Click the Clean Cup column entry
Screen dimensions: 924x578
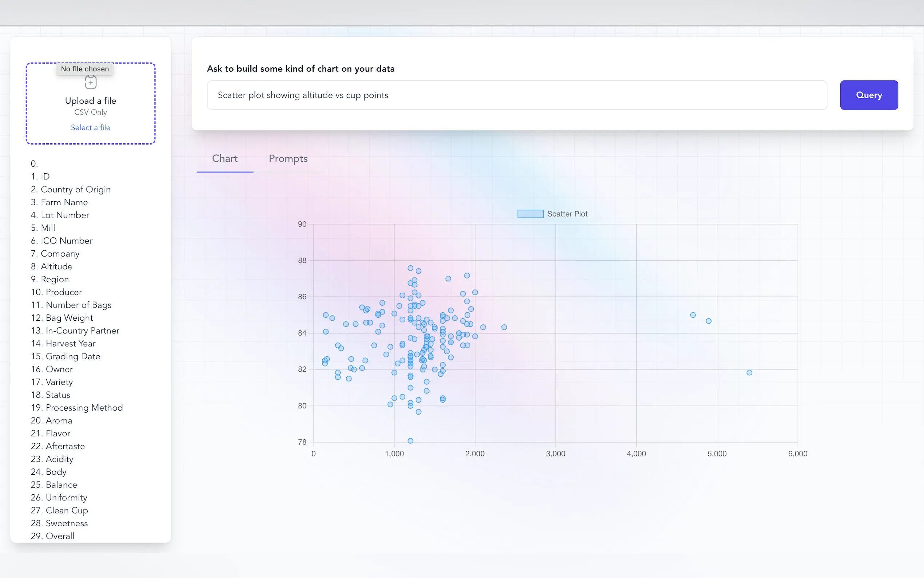[x=67, y=511]
